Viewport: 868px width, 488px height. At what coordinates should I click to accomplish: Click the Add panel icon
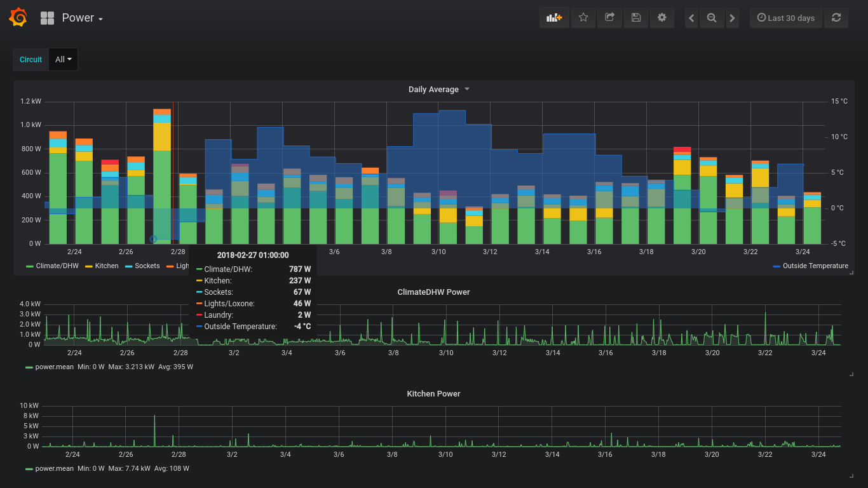[x=554, y=18]
